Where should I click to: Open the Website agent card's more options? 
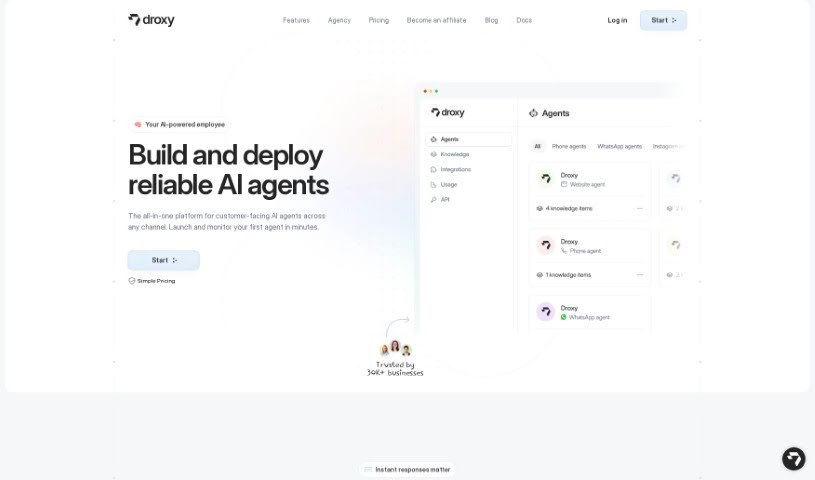click(640, 209)
